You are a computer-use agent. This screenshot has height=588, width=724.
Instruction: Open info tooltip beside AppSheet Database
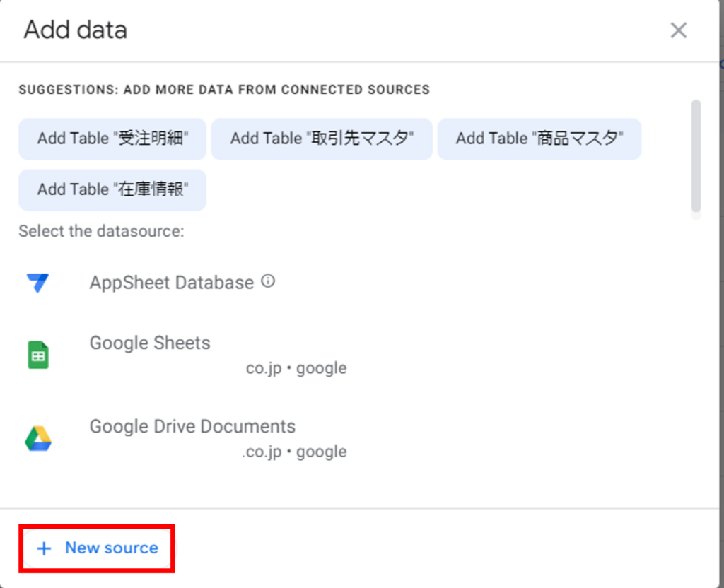(x=267, y=281)
